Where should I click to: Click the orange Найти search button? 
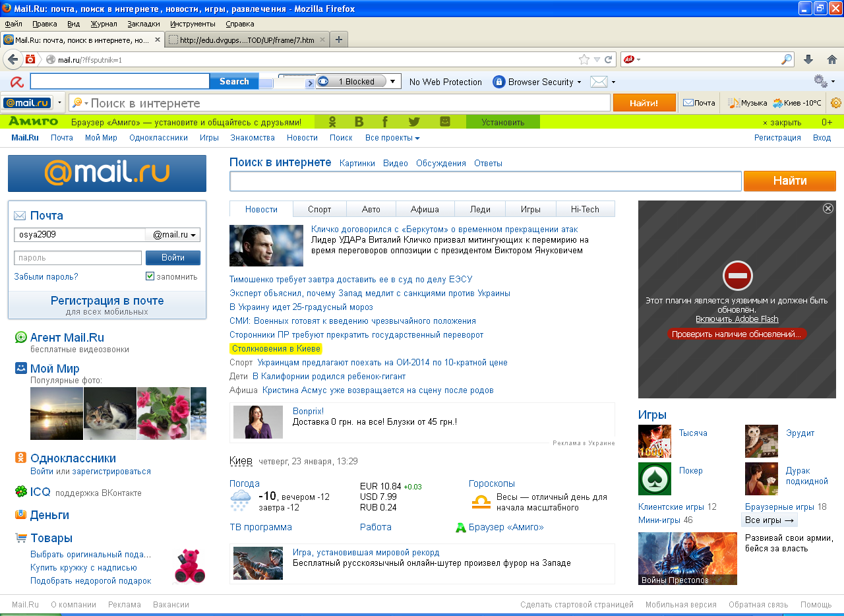pyautogui.click(x=790, y=181)
